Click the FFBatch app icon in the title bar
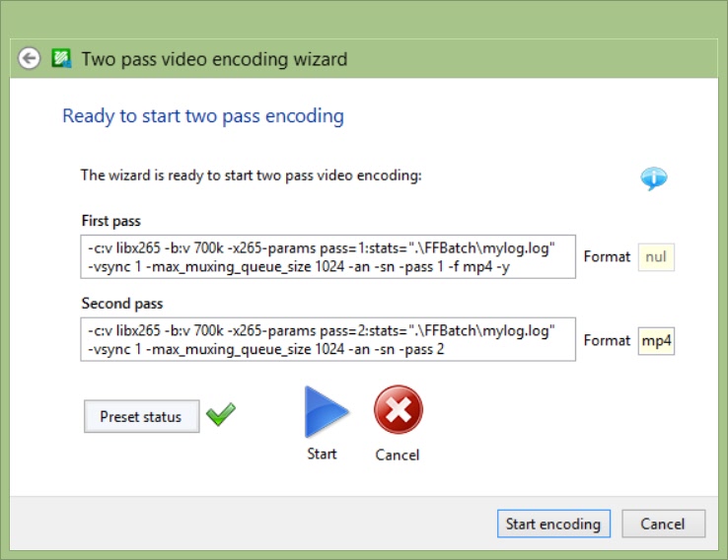This screenshot has height=560, width=728. tap(62, 59)
